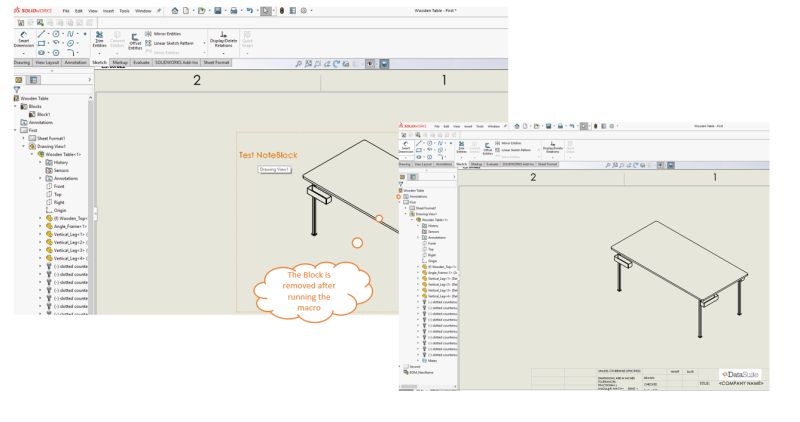Select Sketch Fillet tool in left window
This screenshot has height=422, width=800.
[x=70, y=53]
